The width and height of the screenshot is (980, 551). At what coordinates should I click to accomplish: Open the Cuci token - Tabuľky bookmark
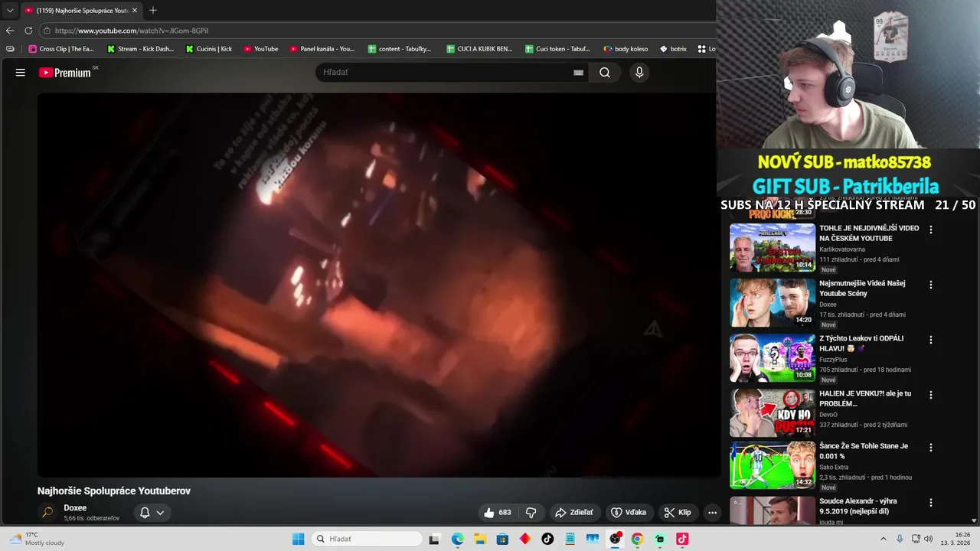(557, 49)
